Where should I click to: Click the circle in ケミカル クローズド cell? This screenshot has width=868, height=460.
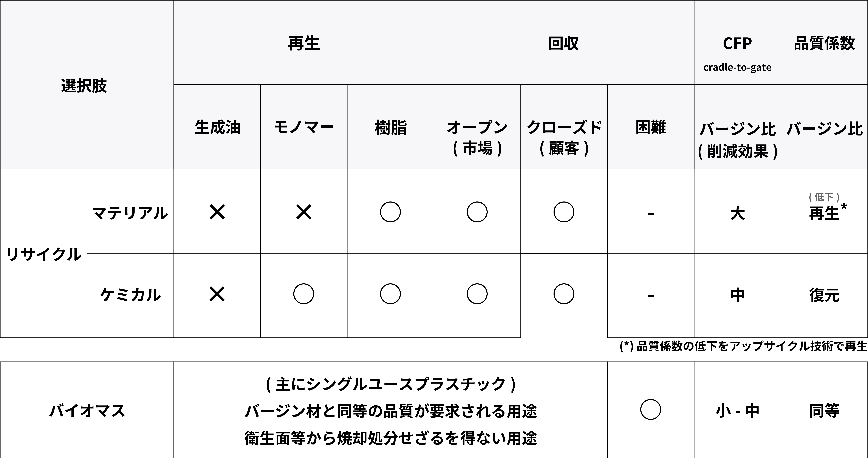tap(564, 294)
